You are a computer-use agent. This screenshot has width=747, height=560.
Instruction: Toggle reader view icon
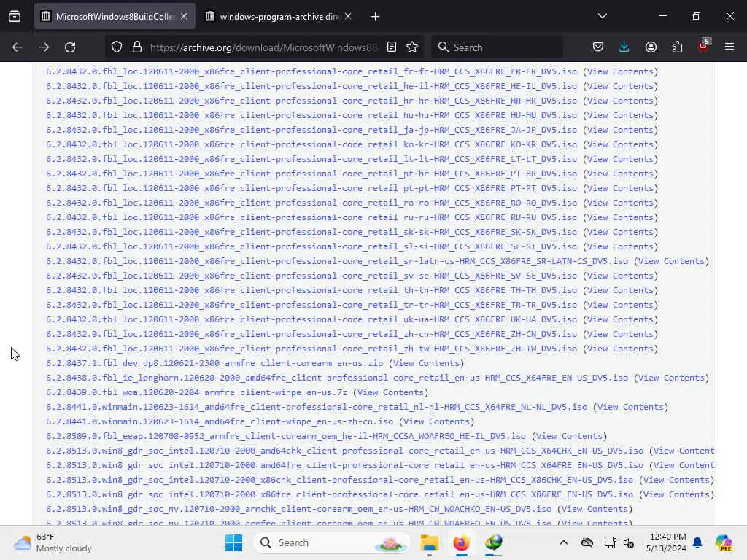[392, 47]
